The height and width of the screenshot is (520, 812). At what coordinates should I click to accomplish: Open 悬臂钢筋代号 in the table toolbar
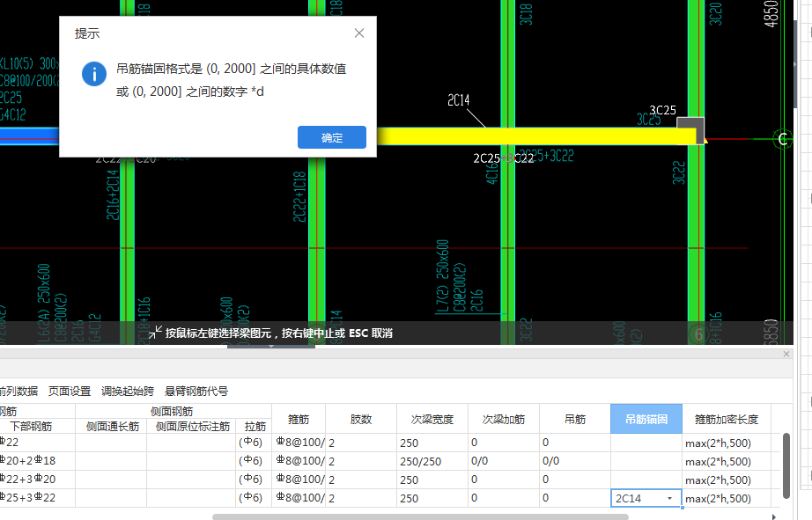click(x=196, y=392)
